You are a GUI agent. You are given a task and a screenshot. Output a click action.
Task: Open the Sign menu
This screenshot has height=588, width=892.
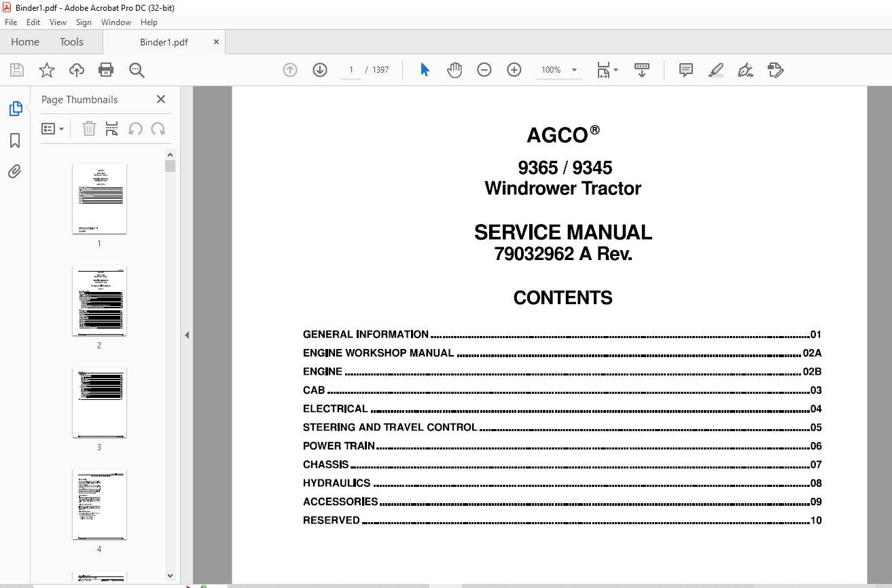click(84, 22)
